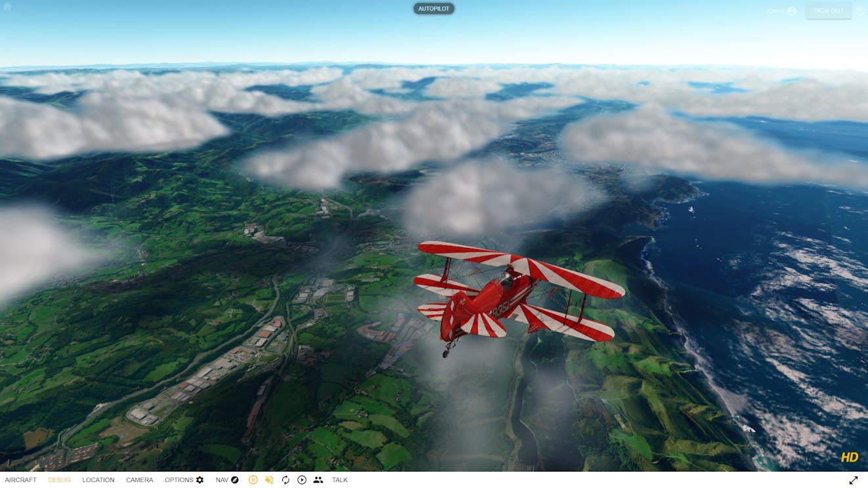The width and height of the screenshot is (868, 488).
Task: Click SIGN OUT to log off
Action: point(828,10)
